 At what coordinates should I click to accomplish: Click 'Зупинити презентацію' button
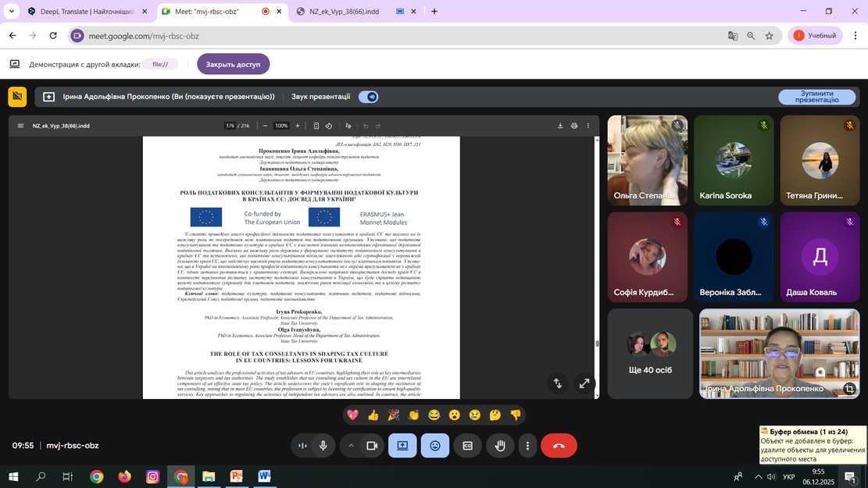(x=816, y=96)
